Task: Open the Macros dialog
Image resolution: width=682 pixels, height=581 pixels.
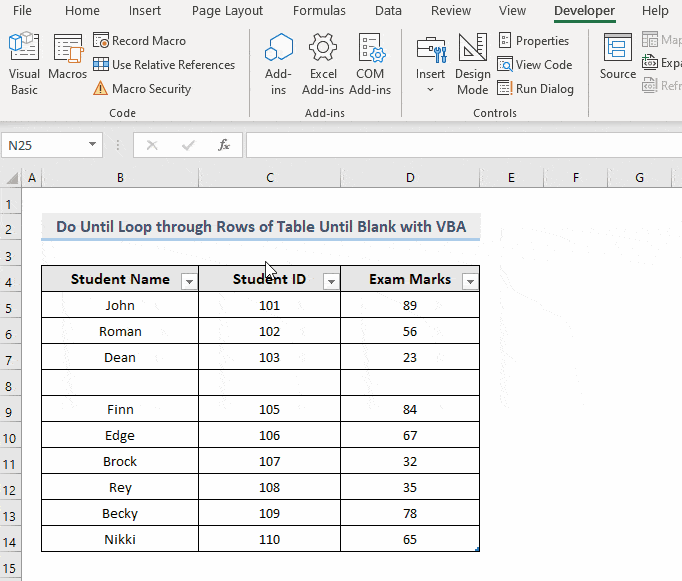Action: 67,57
